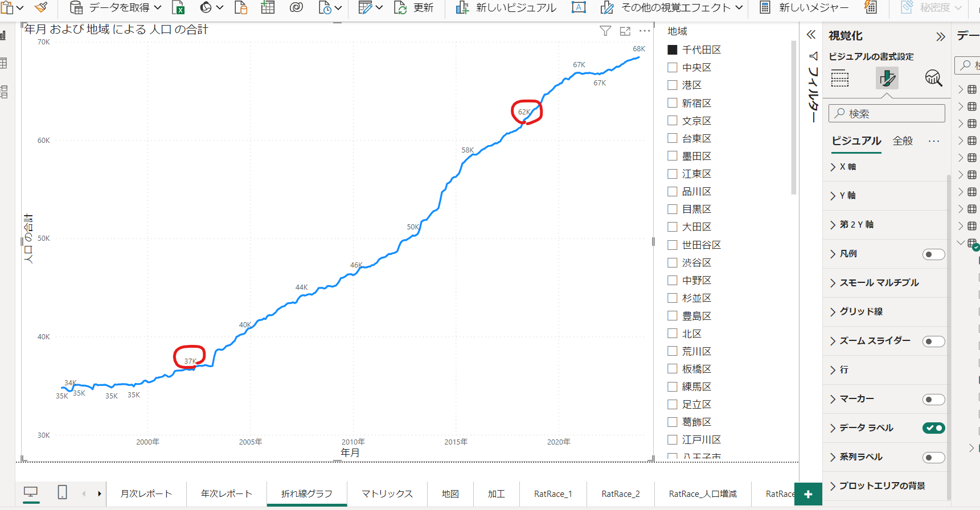Click the filter icon on the chart header
980x510 pixels.
pyautogui.click(x=605, y=31)
